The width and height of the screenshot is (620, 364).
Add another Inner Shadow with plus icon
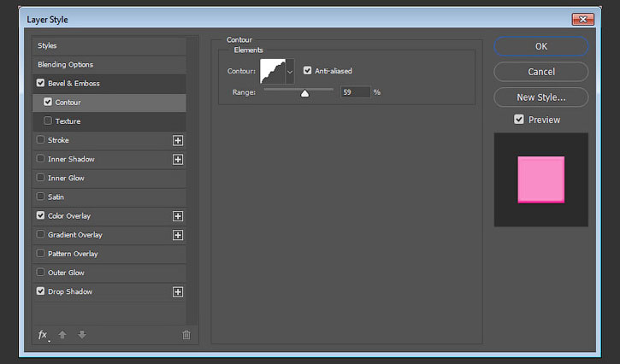pos(178,159)
